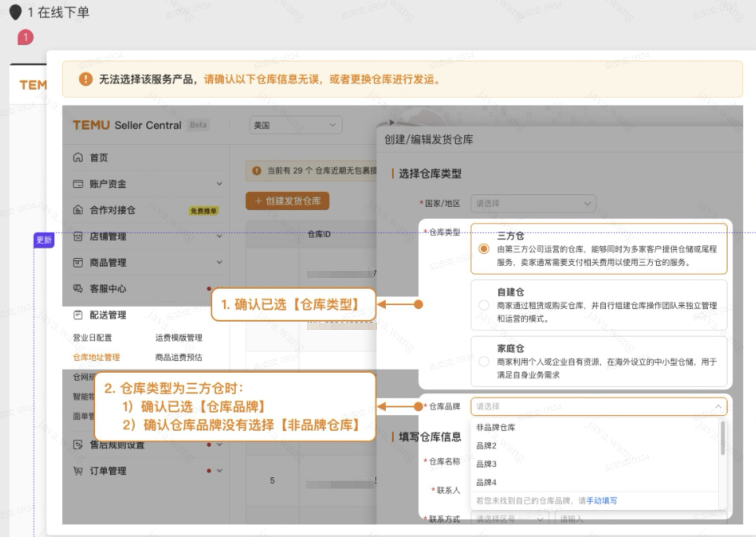Click the brand list scrollbar
Screen dimensions: 756x537
722,438
